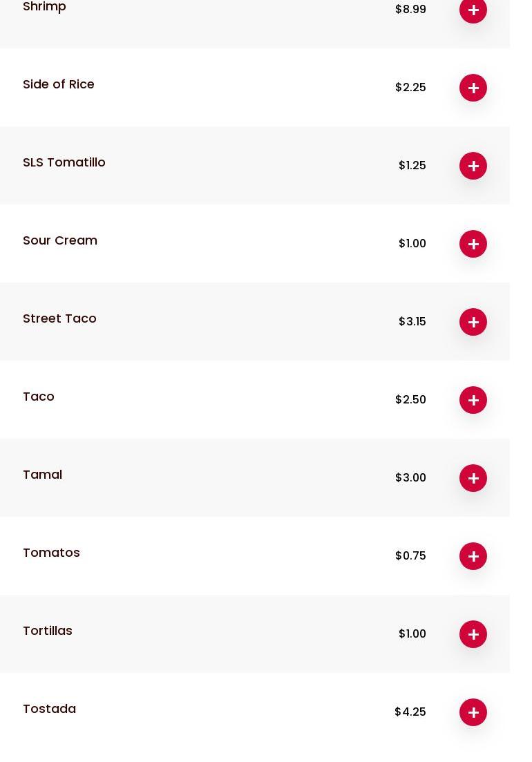Select the Tamal menu item
The height and width of the screenshot is (762, 532).
click(x=43, y=475)
